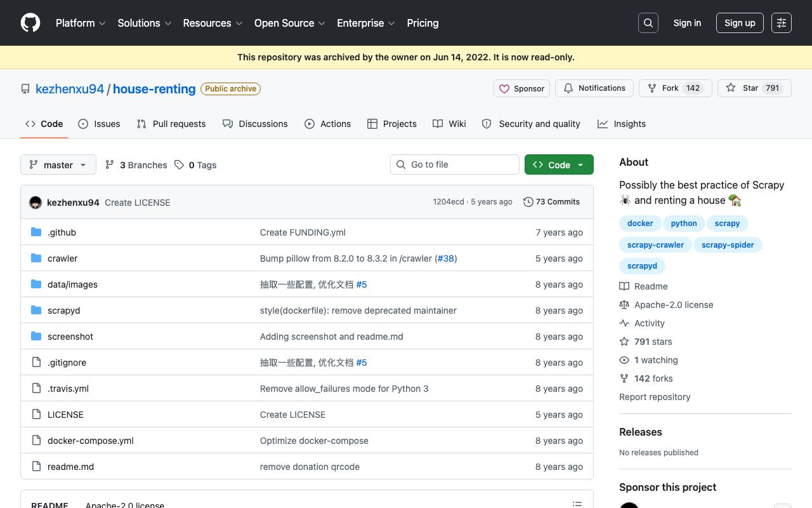Expand the Resources menu
Image resolution: width=812 pixels, height=508 pixels.
coord(213,23)
